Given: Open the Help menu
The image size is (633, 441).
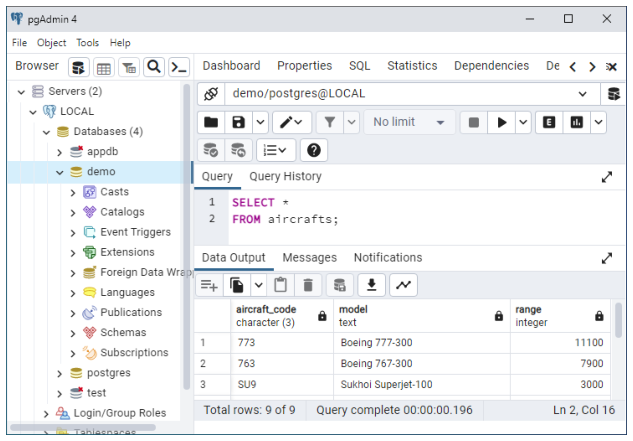Looking at the screenshot, I should point(120,43).
